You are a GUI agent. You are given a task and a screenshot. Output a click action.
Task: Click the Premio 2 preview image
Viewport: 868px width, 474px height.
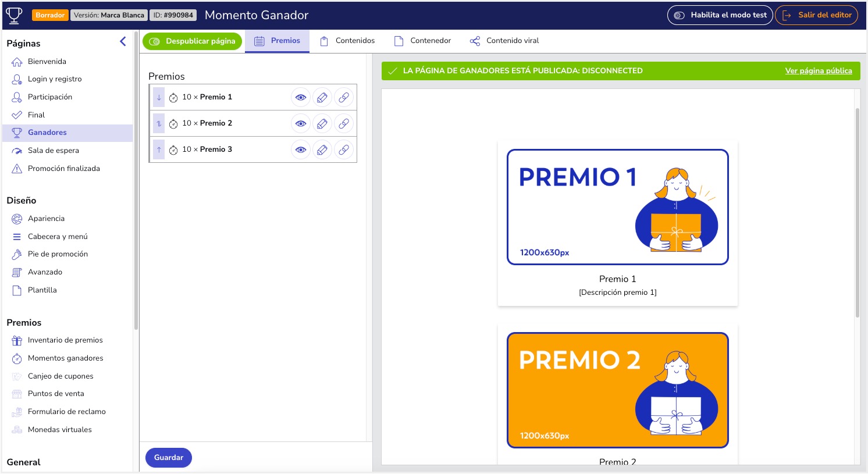point(618,390)
